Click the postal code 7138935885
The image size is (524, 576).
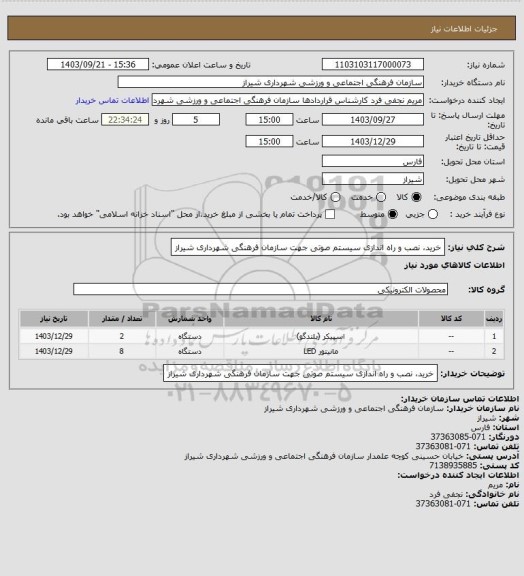[453, 465]
